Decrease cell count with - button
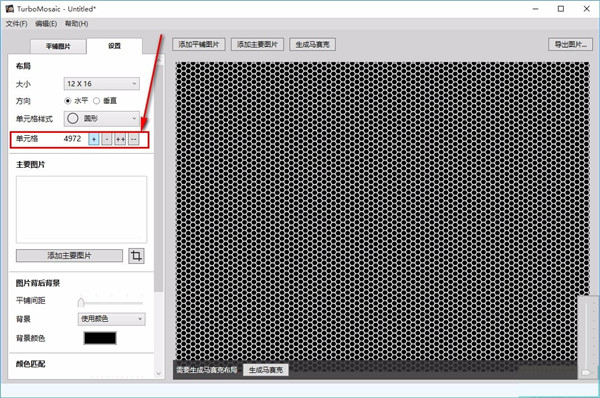600x398 pixels. tap(107, 139)
